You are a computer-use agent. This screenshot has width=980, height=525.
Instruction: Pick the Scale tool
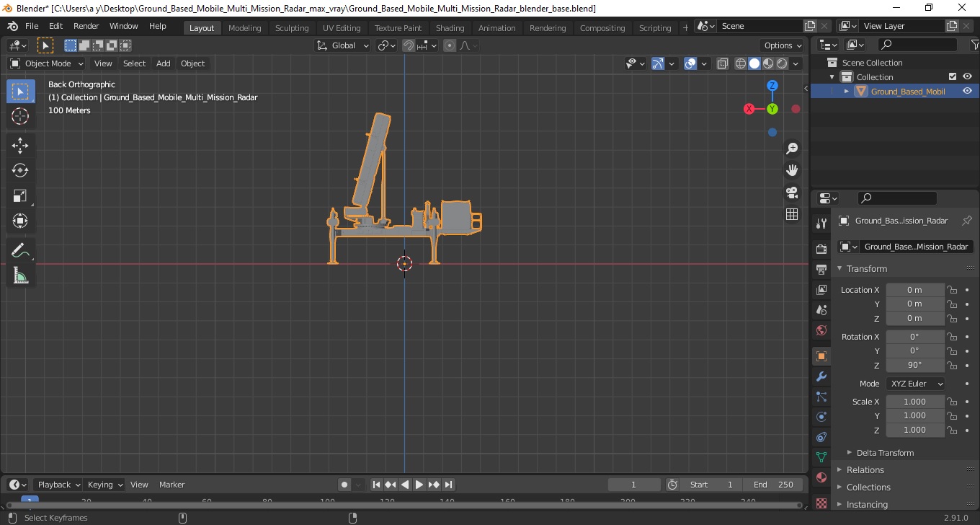(x=20, y=195)
